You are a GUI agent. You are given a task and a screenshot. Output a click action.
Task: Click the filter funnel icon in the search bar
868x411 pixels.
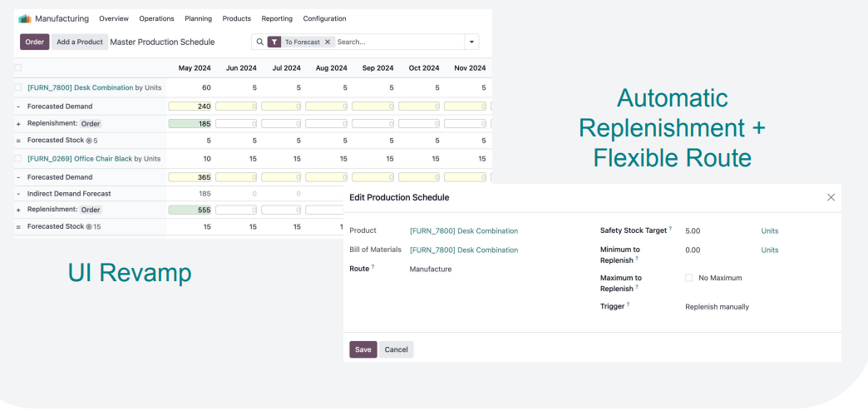pos(274,42)
